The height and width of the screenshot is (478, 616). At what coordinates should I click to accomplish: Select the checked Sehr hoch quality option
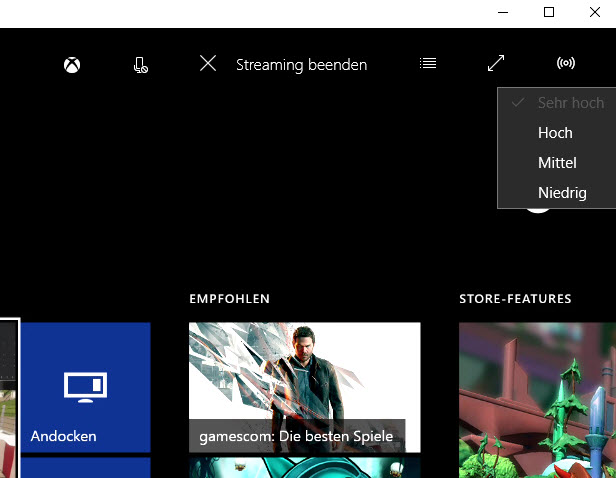pos(570,103)
